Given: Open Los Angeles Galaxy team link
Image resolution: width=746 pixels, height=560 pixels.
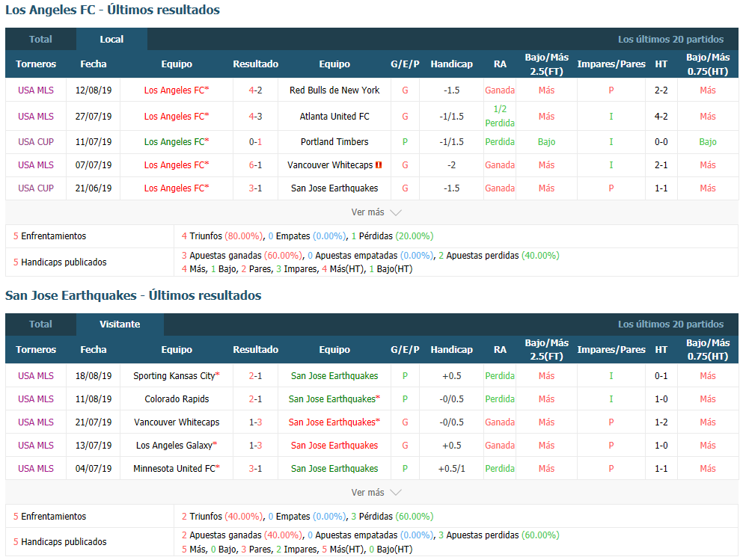Looking at the screenshot, I should tap(174, 445).
